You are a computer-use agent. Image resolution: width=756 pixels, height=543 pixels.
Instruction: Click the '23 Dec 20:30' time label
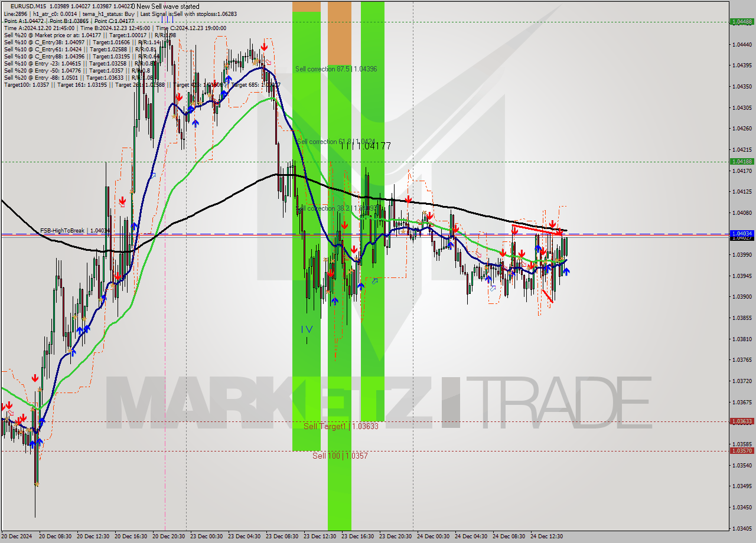pyautogui.click(x=396, y=537)
